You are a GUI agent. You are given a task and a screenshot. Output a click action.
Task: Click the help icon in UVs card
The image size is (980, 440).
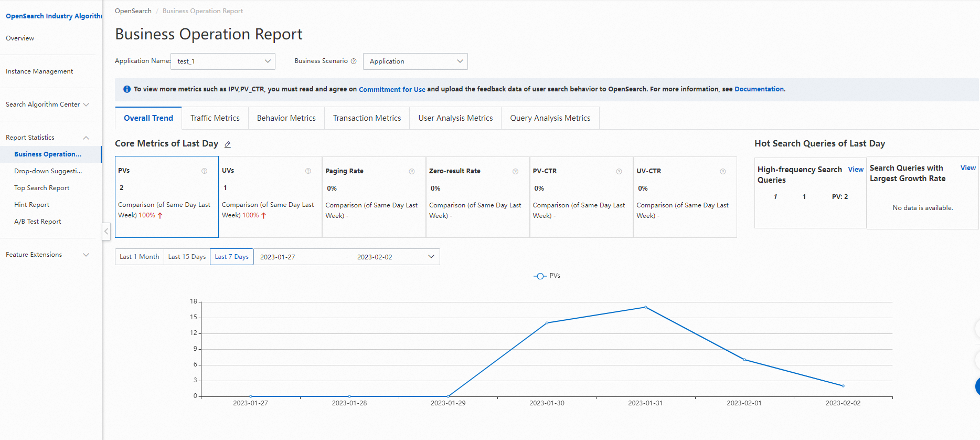pyautogui.click(x=308, y=171)
